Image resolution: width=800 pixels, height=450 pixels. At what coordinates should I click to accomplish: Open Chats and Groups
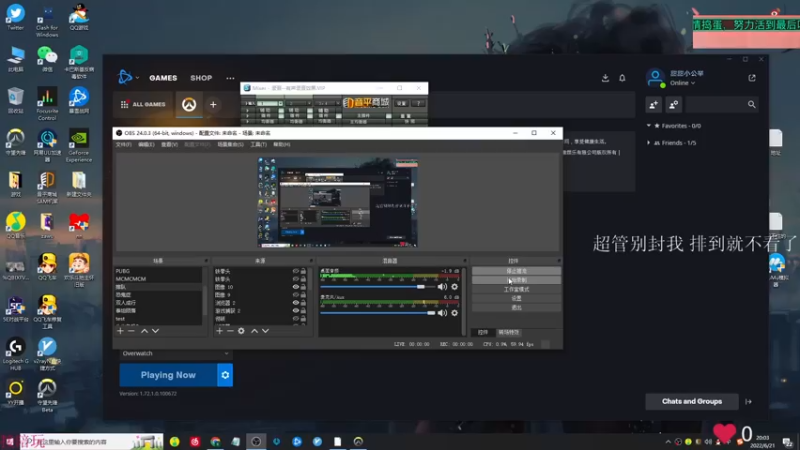692,402
